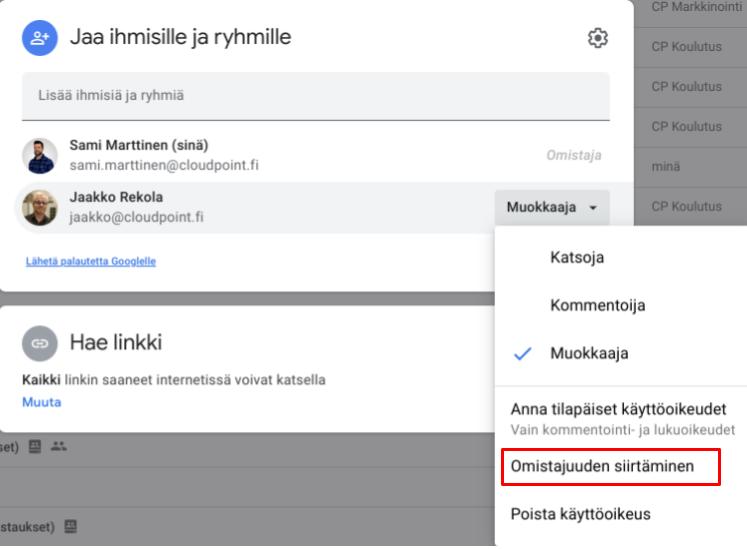Screen dimensions: 747x549
Task: Open share settings via the gear icon
Action: [x=598, y=39]
